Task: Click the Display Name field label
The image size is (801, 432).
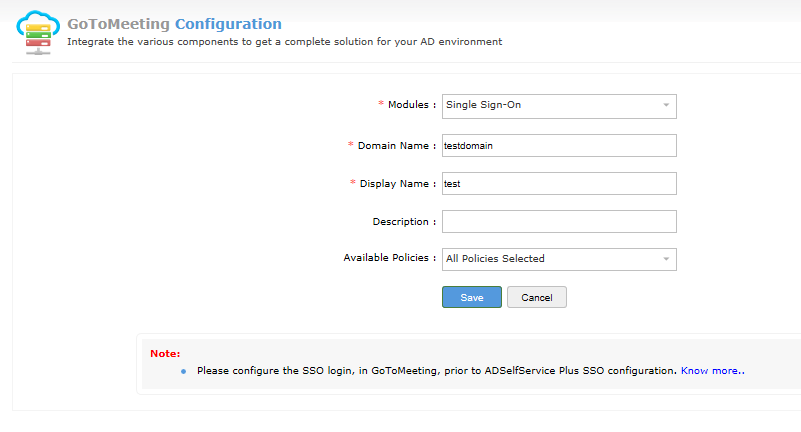Action: 398,184
